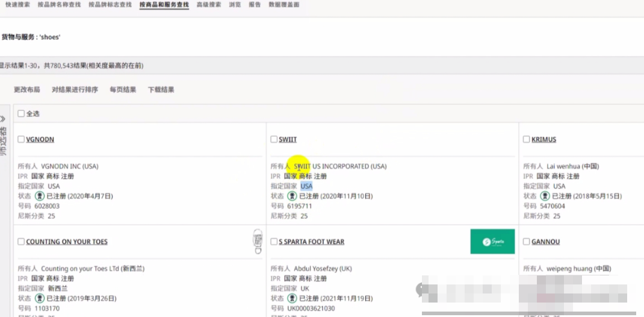This screenshot has height=317, width=644.
Task: Open the KRIMUS trademark link
Action: [x=543, y=139]
